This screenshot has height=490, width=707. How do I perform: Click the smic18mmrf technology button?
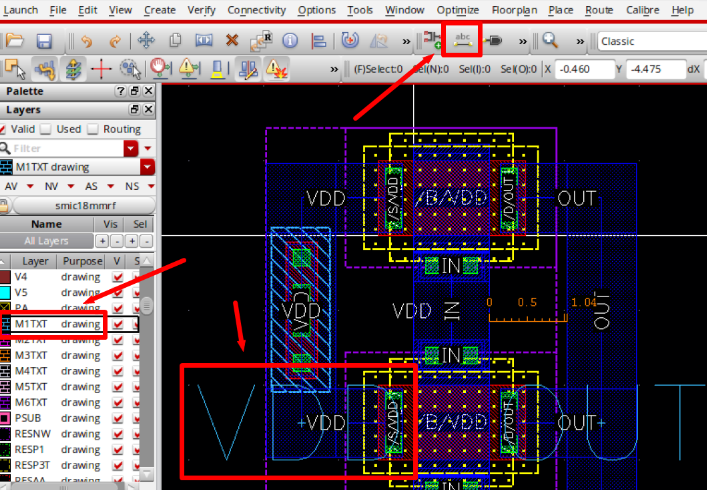[83, 205]
